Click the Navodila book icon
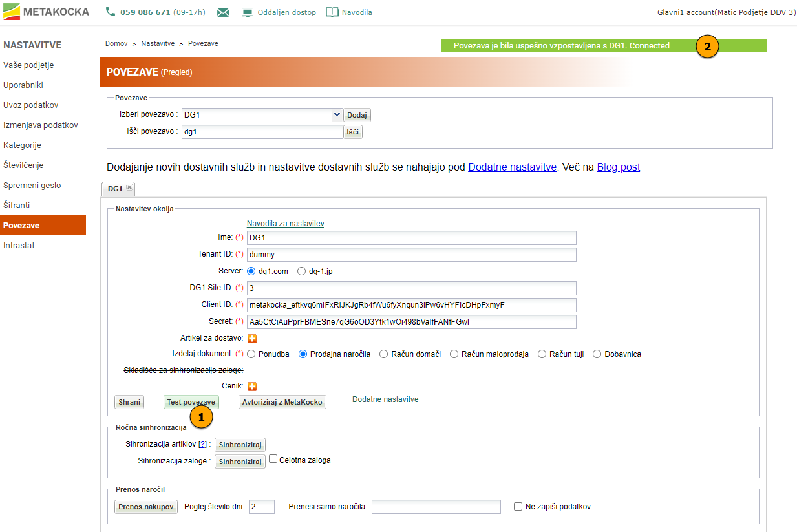797x532 pixels. coord(332,12)
